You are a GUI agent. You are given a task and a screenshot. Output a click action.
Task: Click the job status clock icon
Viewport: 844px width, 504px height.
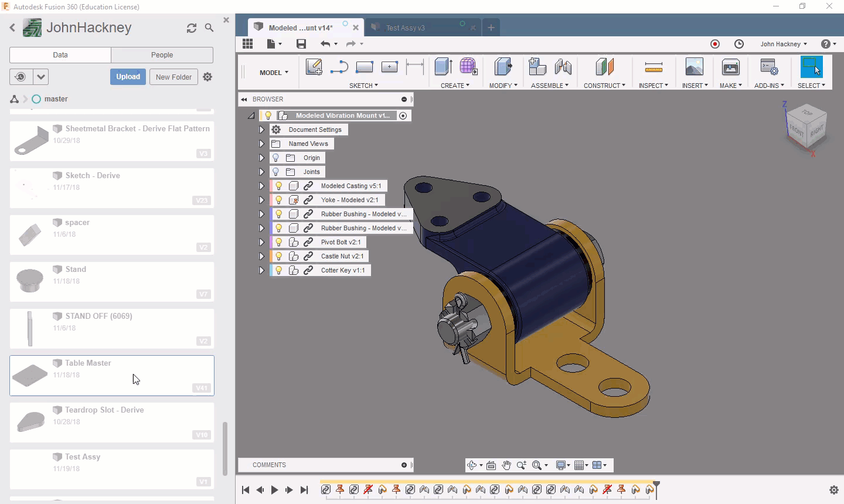739,44
